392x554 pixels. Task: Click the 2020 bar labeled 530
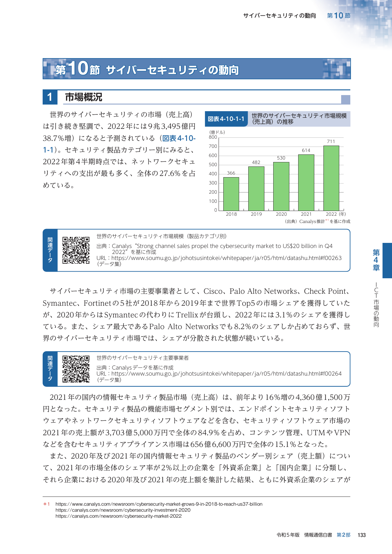[281, 186]
